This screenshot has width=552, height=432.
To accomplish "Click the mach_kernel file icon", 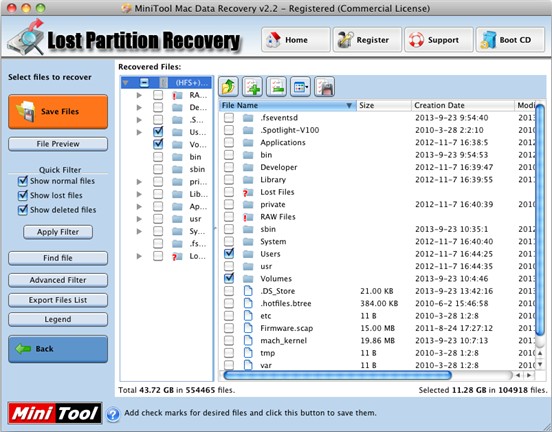I will [248, 340].
